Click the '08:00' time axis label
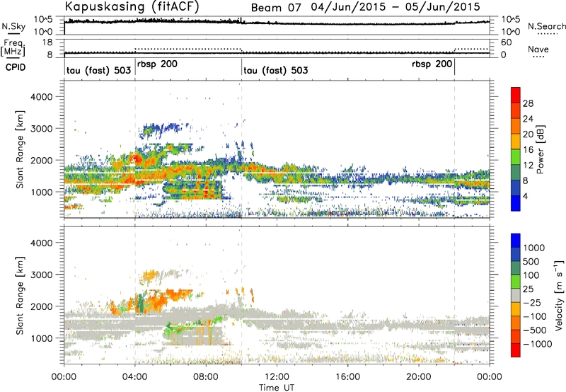This screenshot has width=566, height=392. 206,377
